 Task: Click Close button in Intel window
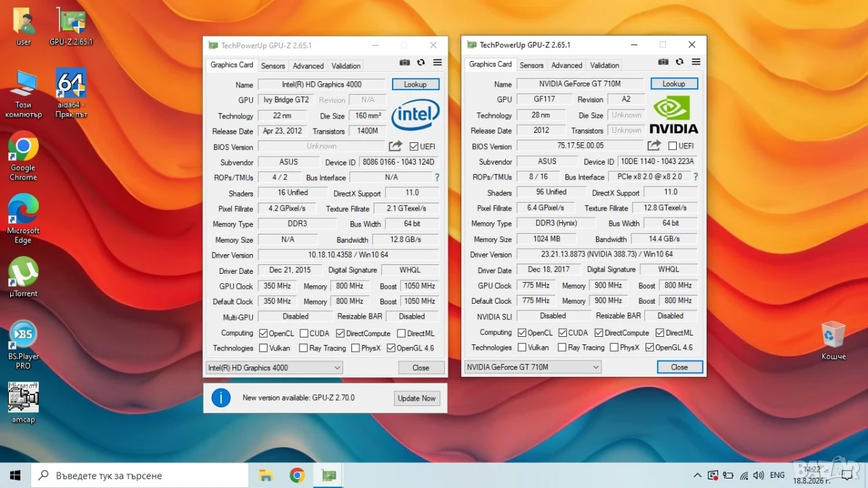(x=421, y=368)
